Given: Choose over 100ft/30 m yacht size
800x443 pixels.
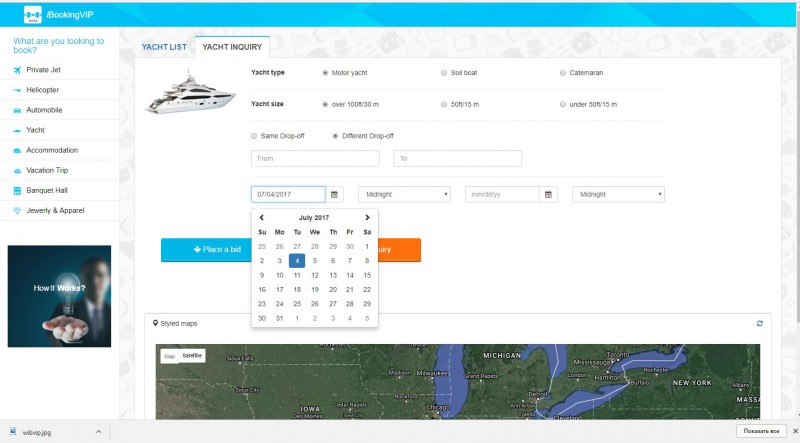Looking at the screenshot, I should click(325, 105).
